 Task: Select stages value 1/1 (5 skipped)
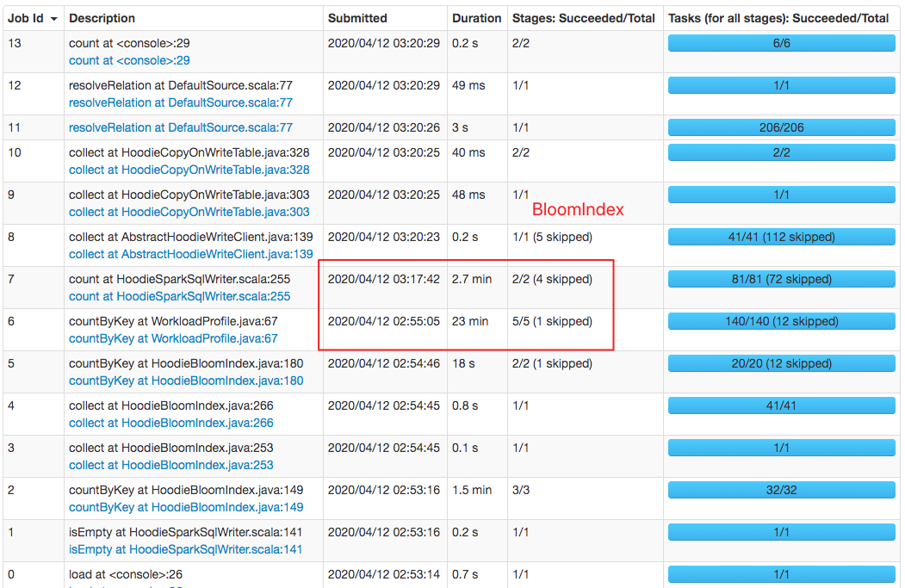pos(552,237)
